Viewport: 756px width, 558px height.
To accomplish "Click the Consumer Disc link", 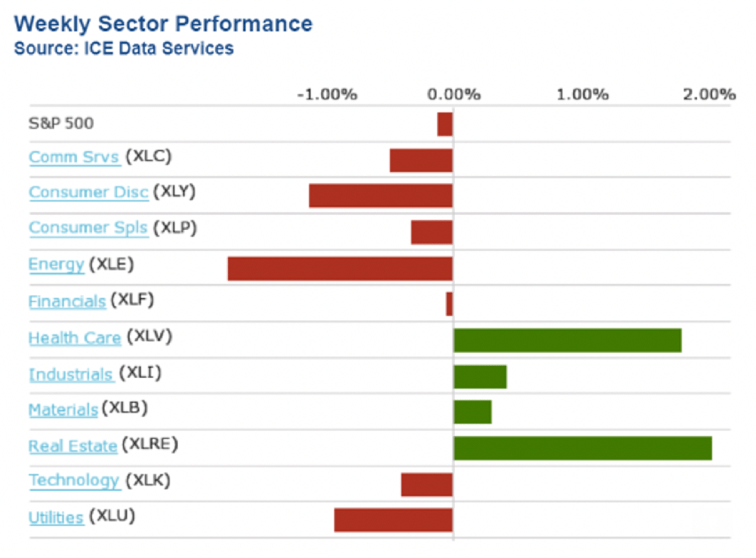I will click(x=88, y=192).
